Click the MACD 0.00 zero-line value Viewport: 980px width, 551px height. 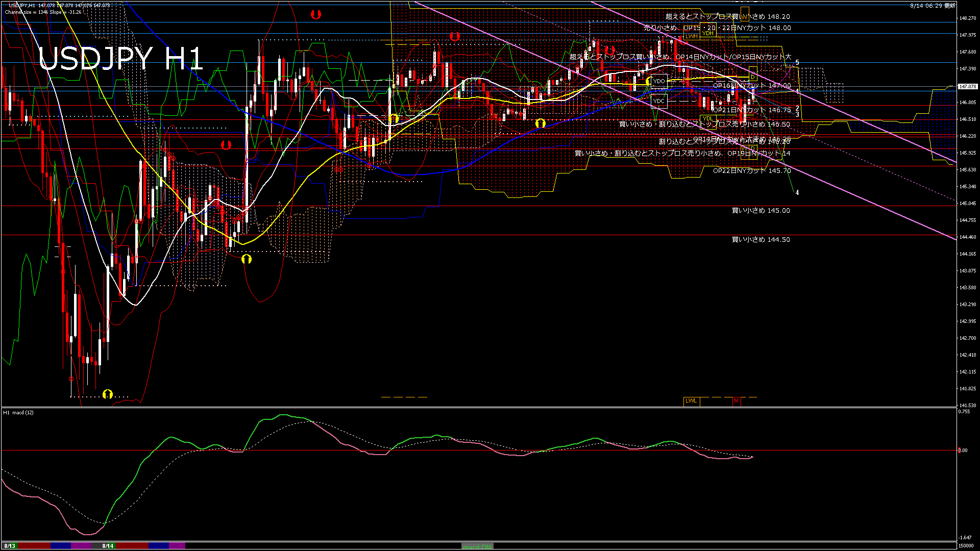tap(963, 450)
